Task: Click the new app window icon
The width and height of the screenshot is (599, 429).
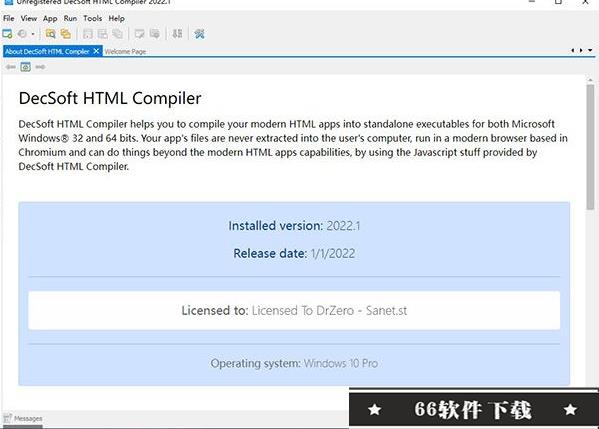Action: pos(7,34)
